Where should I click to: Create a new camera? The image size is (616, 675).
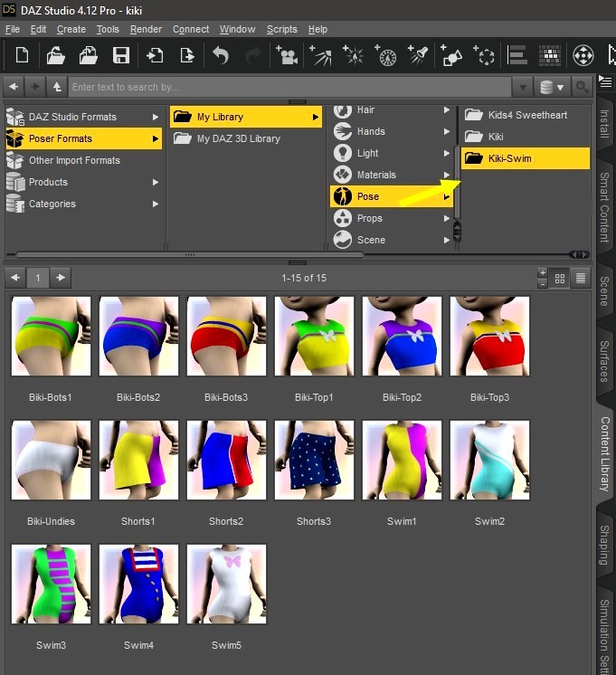(x=286, y=55)
